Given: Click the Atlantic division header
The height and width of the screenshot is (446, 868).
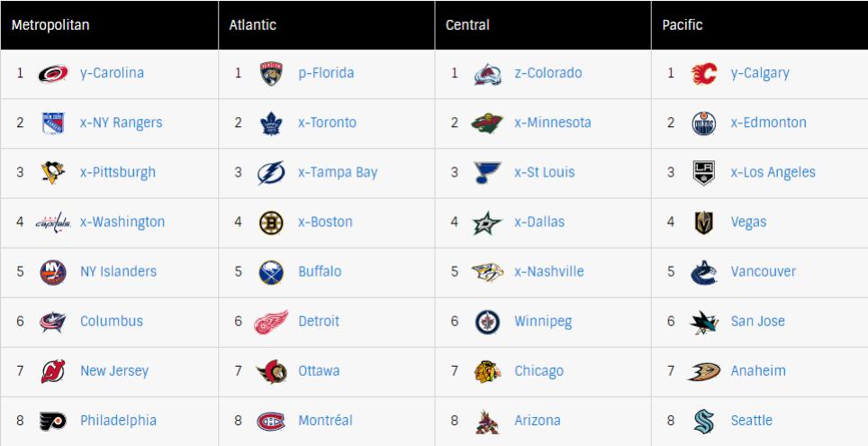Looking at the screenshot, I should coord(252,25).
